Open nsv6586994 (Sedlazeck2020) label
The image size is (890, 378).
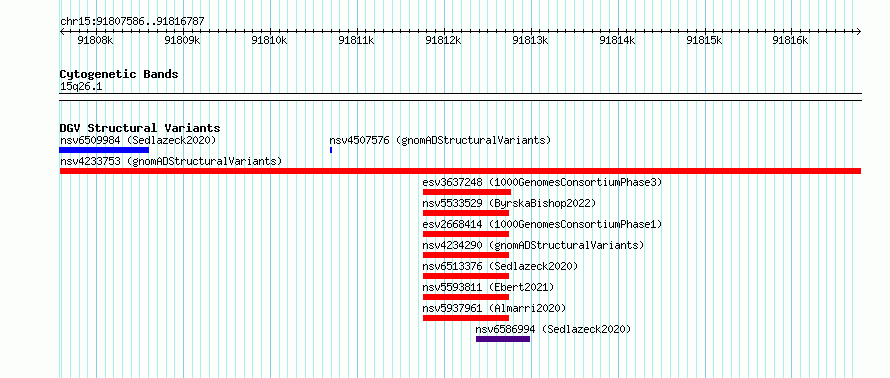(x=553, y=329)
